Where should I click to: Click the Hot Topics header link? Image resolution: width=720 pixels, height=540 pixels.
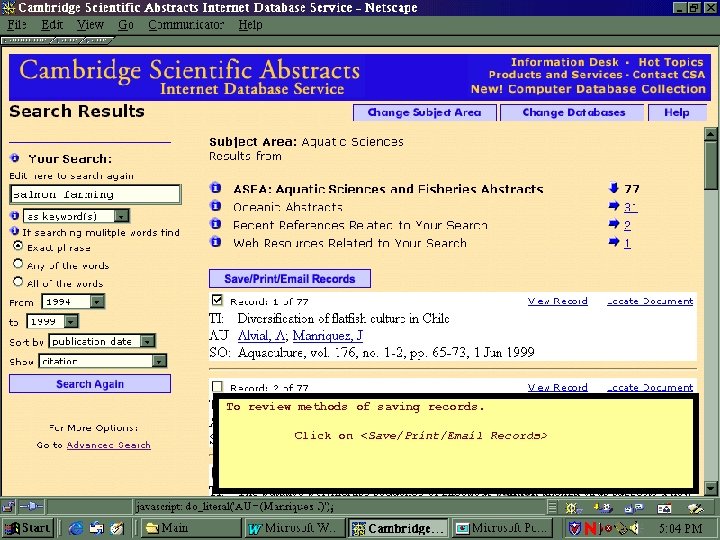click(671, 62)
